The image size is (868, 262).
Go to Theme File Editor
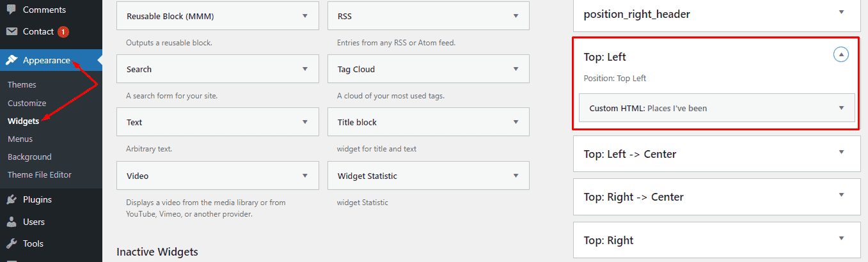[x=40, y=174]
